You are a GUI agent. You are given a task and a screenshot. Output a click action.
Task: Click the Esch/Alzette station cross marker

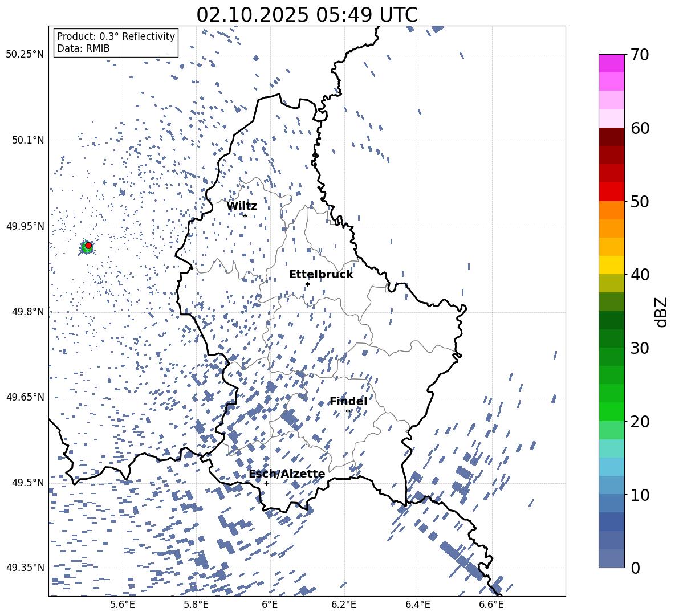click(x=266, y=483)
